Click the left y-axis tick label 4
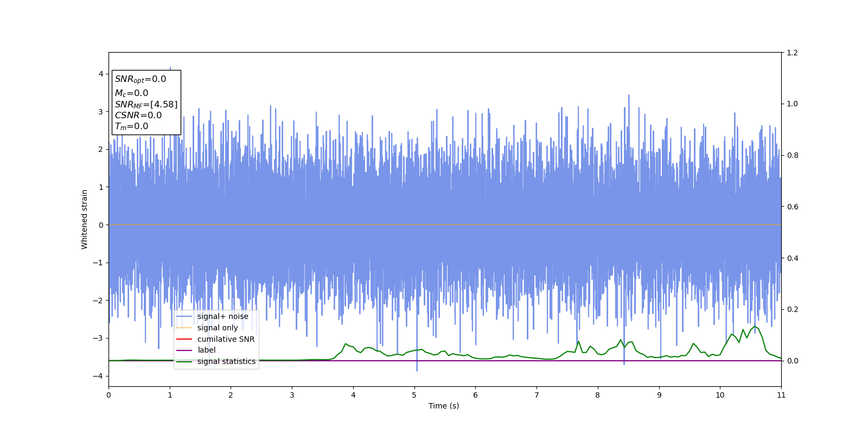868x434 pixels. coord(100,74)
